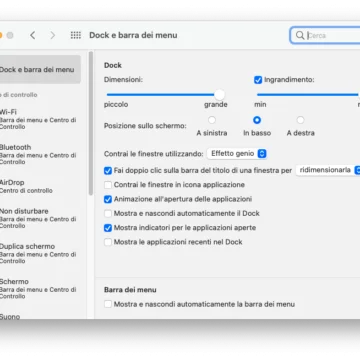The height and width of the screenshot is (360, 360).
Task: Enable Mostra le applicazioni recenti nel Dock
Action: click(108, 242)
